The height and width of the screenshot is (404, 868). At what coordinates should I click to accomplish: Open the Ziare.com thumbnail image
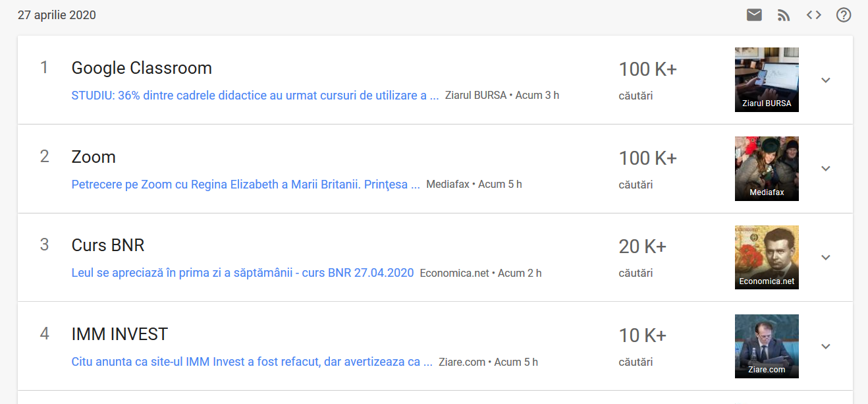(767, 346)
